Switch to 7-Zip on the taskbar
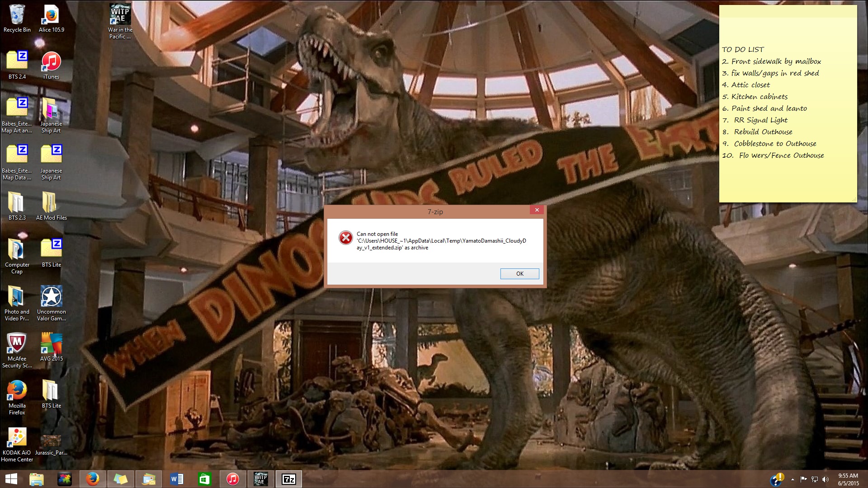Screen dimensions: 868x488 pyautogui.click(x=289, y=479)
